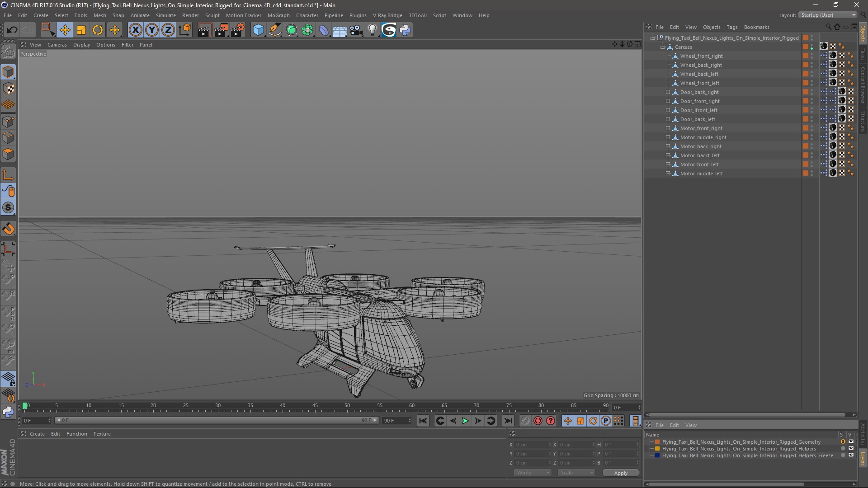Image resolution: width=868 pixels, height=488 pixels.
Task: Toggle Carcass visibility dots
Action: tap(812, 47)
